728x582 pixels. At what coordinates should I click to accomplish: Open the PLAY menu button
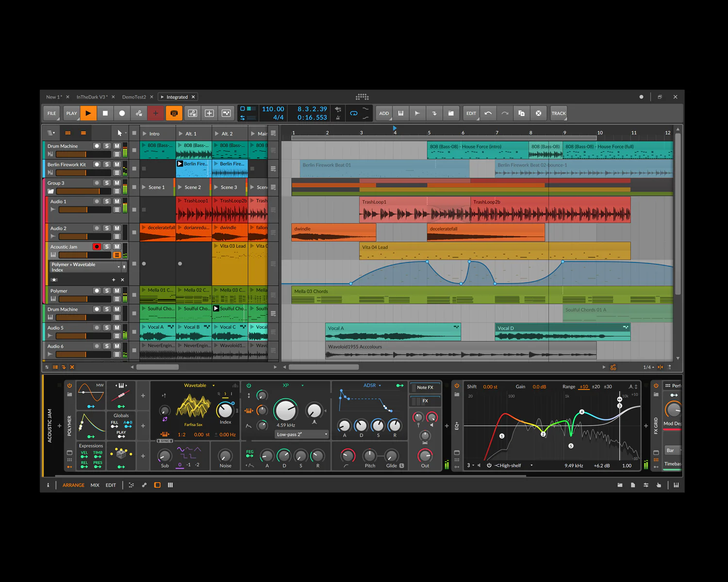pos(72,113)
